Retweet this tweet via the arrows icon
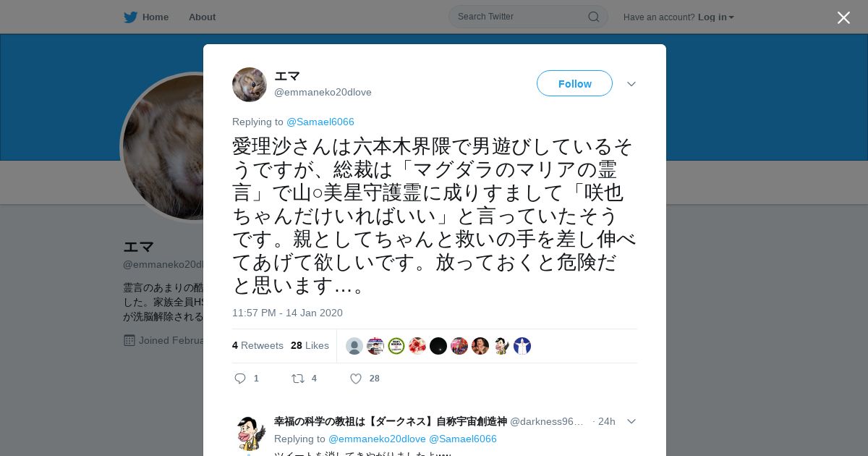This screenshot has width=868, height=456. click(x=297, y=379)
